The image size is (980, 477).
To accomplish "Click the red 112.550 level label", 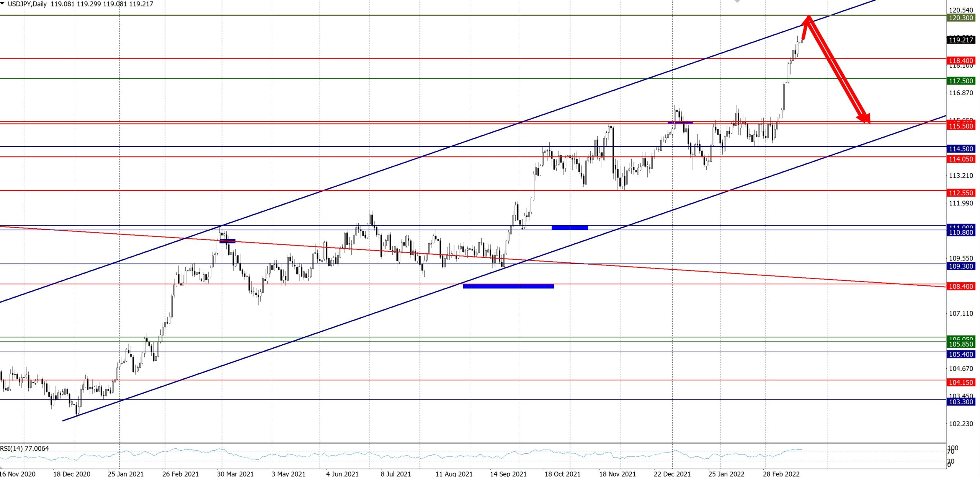I will [x=961, y=193].
